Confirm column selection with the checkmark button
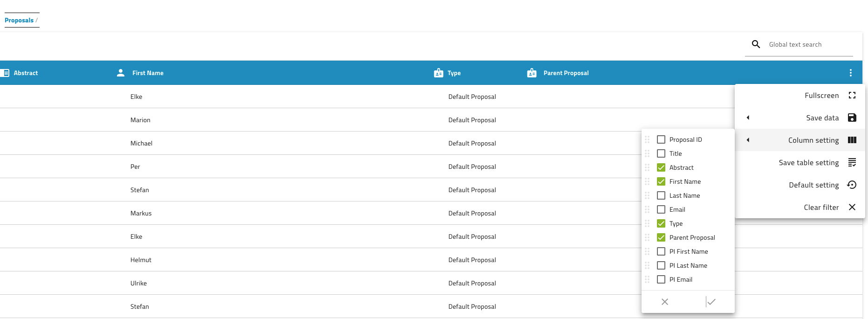 click(711, 302)
